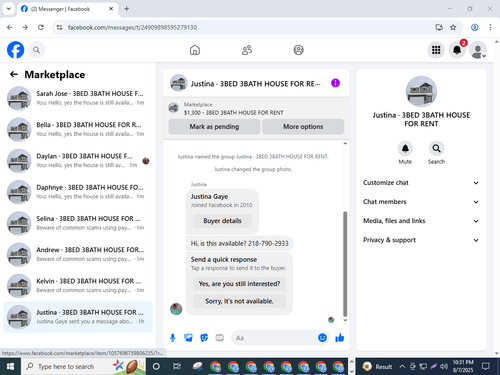Expand Media, files and links section

coord(421,221)
